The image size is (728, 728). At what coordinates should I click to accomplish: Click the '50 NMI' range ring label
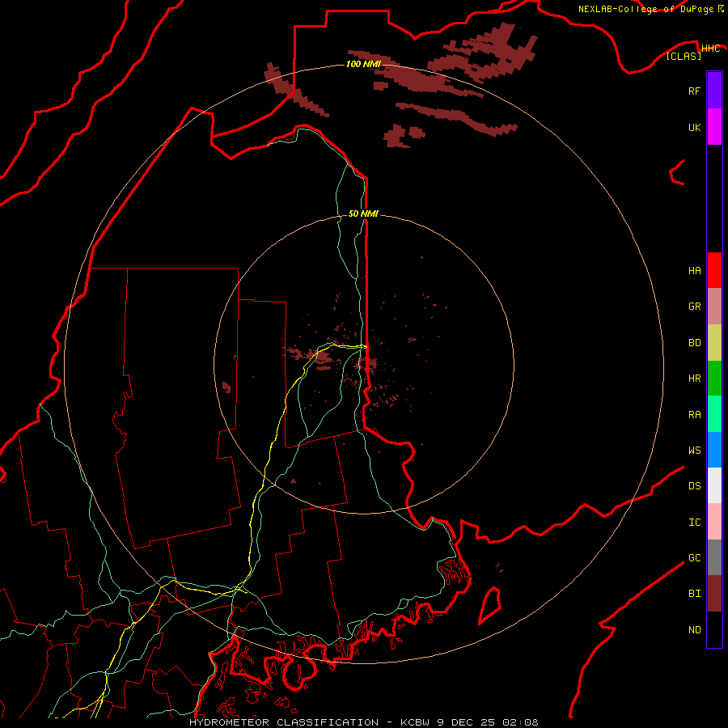pos(363,214)
